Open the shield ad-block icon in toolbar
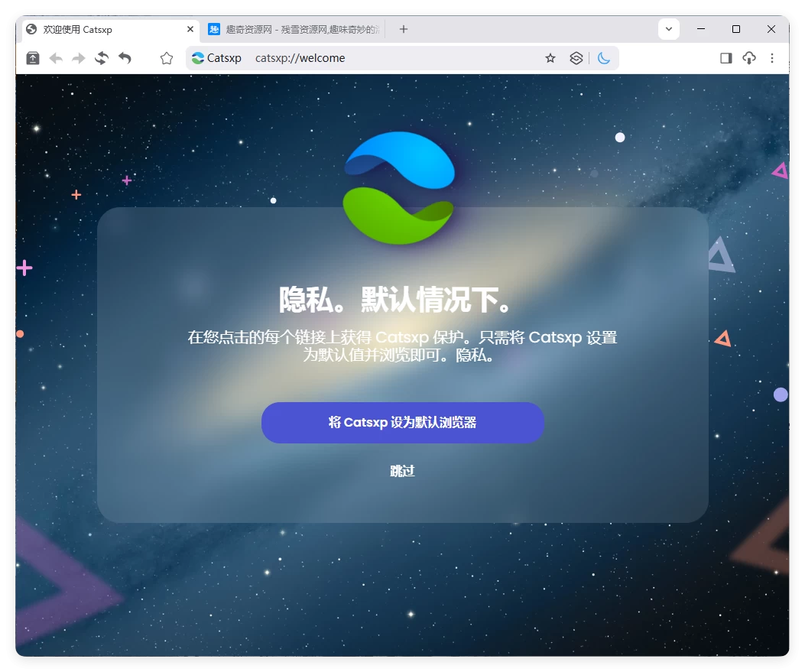 click(576, 57)
